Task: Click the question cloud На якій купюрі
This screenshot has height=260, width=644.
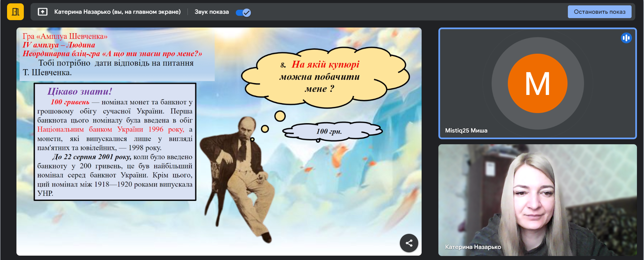Action: pos(320,76)
